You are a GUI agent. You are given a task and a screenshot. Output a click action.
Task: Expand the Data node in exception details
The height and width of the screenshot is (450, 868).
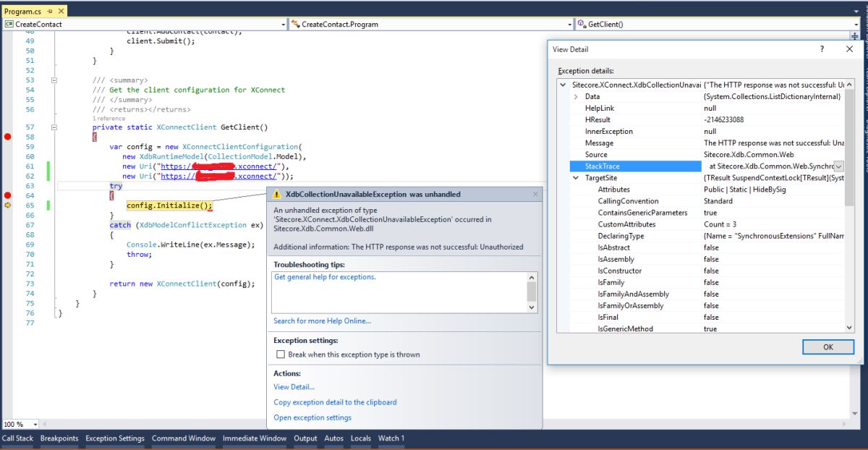(x=576, y=97)
